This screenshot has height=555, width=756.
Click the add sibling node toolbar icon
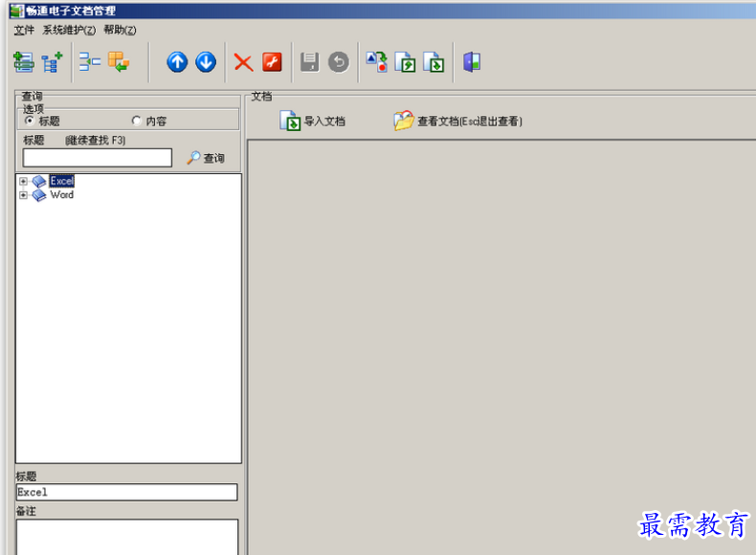[23, 62]
